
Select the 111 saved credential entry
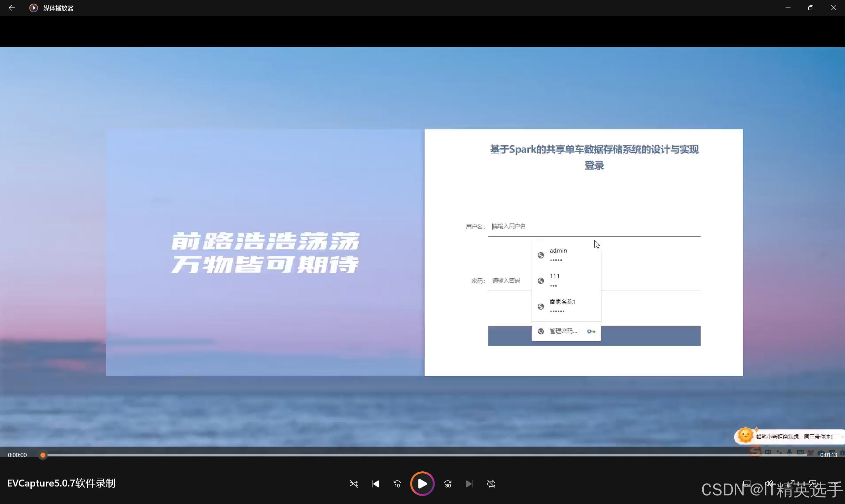pos(566,281)
